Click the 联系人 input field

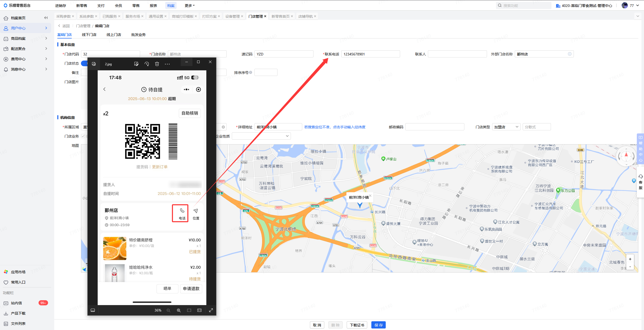coord(457,54)
